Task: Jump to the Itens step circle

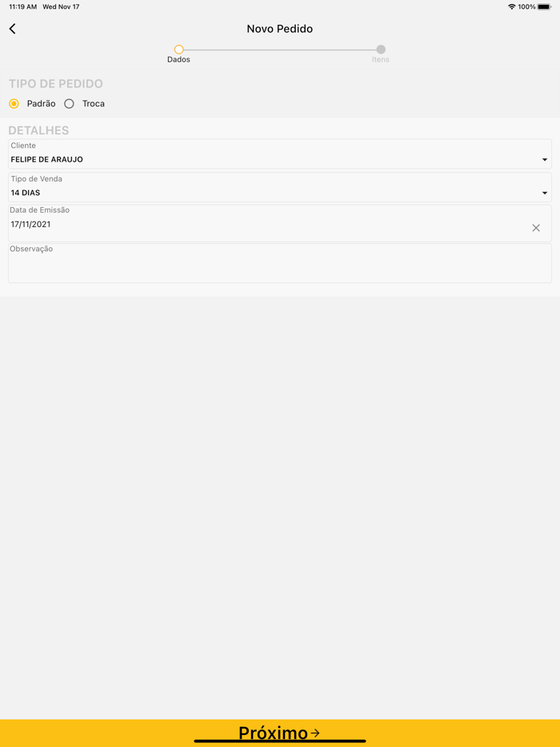Action: [x=381, y=50]
